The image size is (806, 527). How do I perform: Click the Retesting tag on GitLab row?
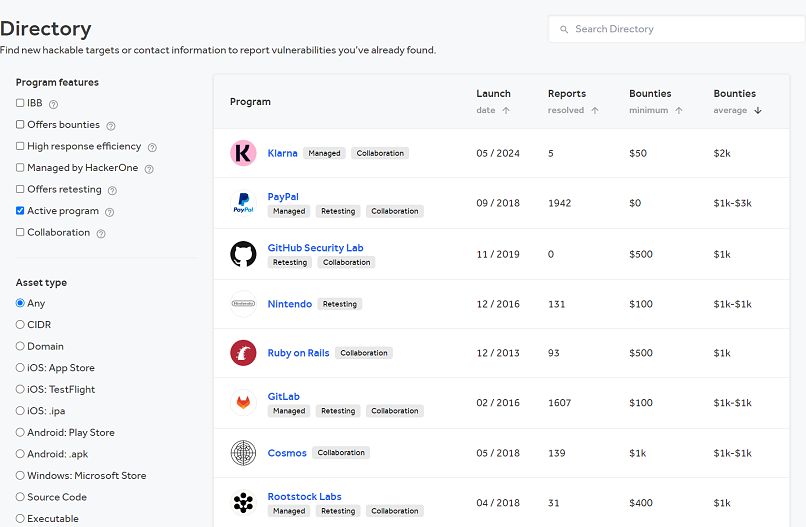[338, 411]
